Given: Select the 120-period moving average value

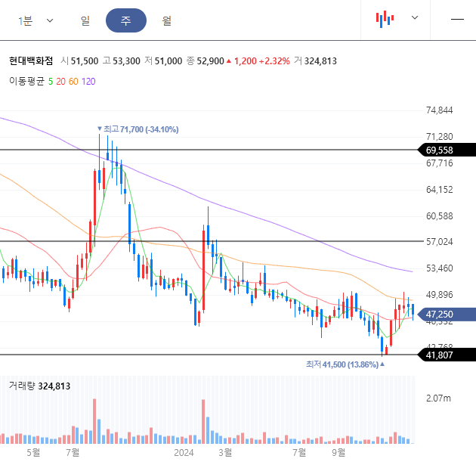Looking at the screenshot, I should [88, 82].
